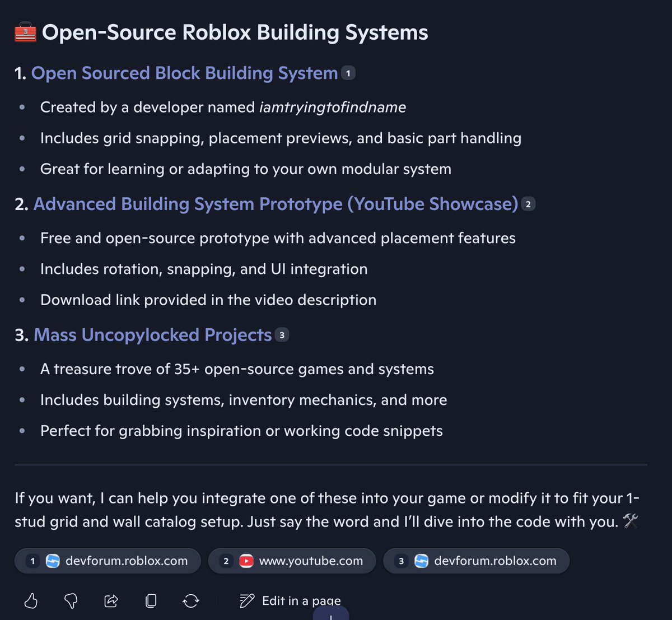This screenshot has height=620, width=672.
Task: Open source chip 1 devforum.roblox.com
Action: [x=108, y=561]
